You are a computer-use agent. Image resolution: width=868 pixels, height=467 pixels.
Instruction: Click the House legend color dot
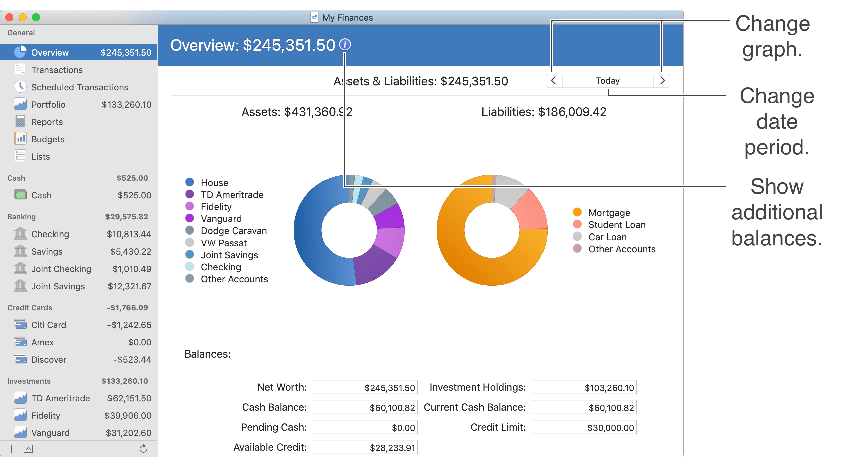pyautogui.click(x=190, y=182)
